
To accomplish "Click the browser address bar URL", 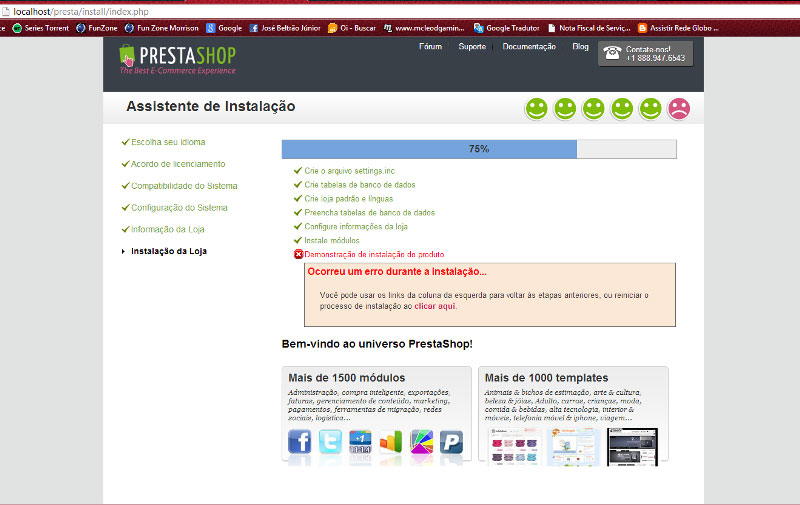I will pyautogui.click(x=81, y=11).
